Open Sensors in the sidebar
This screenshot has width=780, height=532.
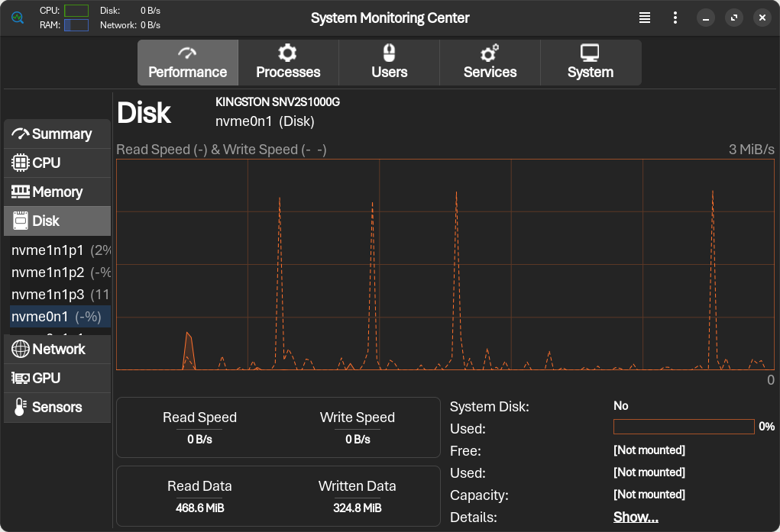coord(57,408)
